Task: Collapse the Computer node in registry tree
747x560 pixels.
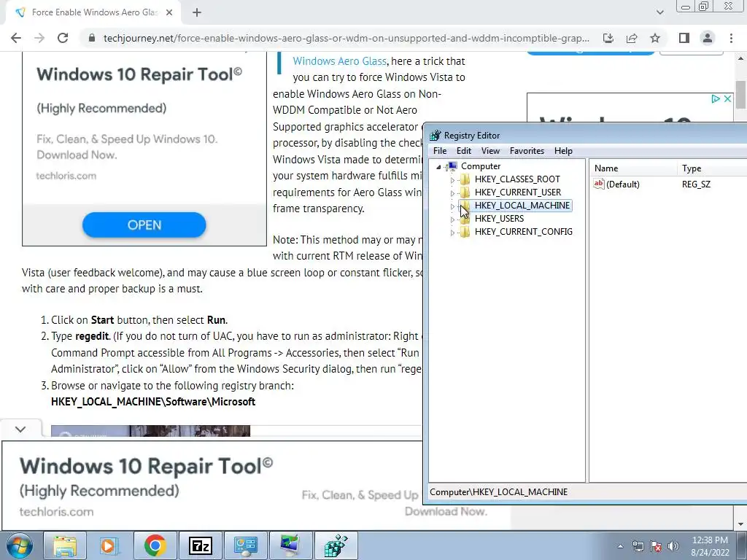Action: [438, 167]
